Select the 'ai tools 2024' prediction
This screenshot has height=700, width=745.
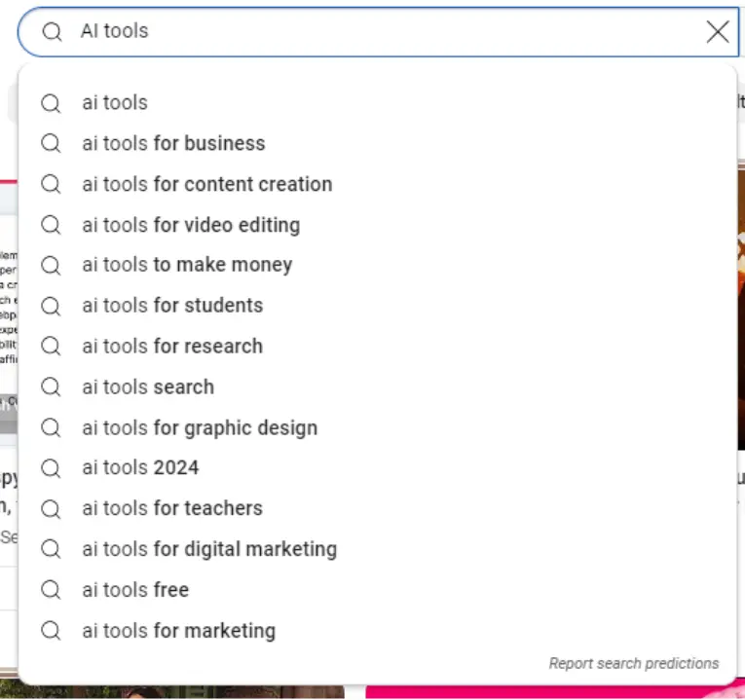tap(140, 468)
